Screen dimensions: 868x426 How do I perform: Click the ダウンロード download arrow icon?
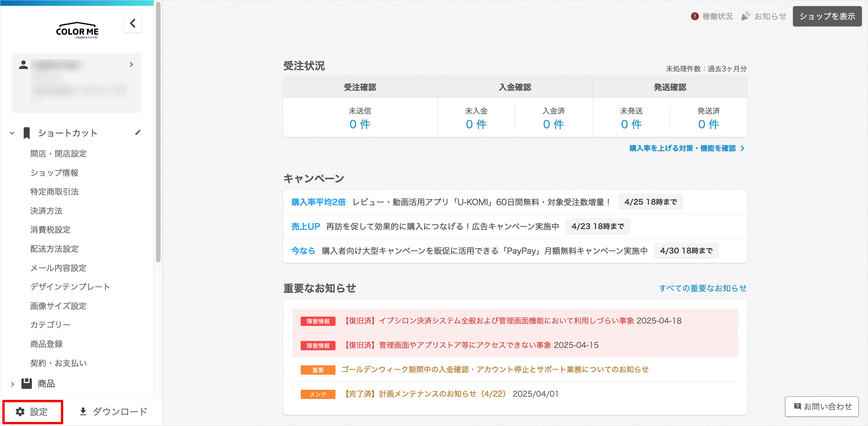point(83,411)
